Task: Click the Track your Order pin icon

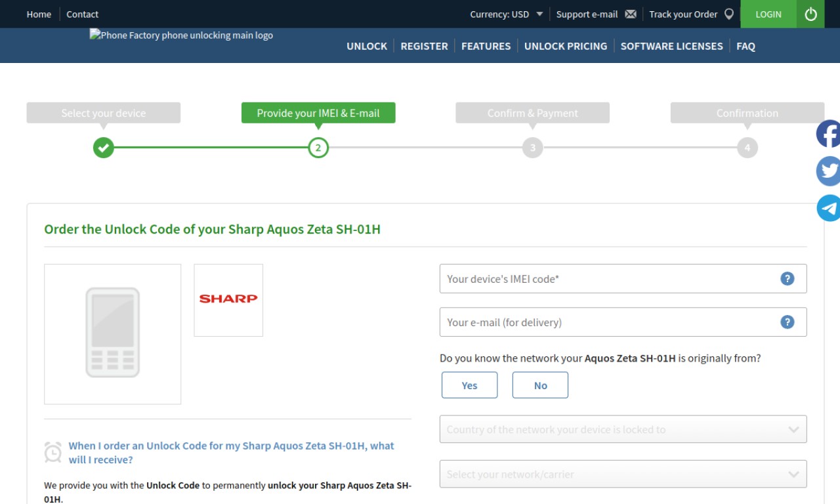Action: click(728, 14)
